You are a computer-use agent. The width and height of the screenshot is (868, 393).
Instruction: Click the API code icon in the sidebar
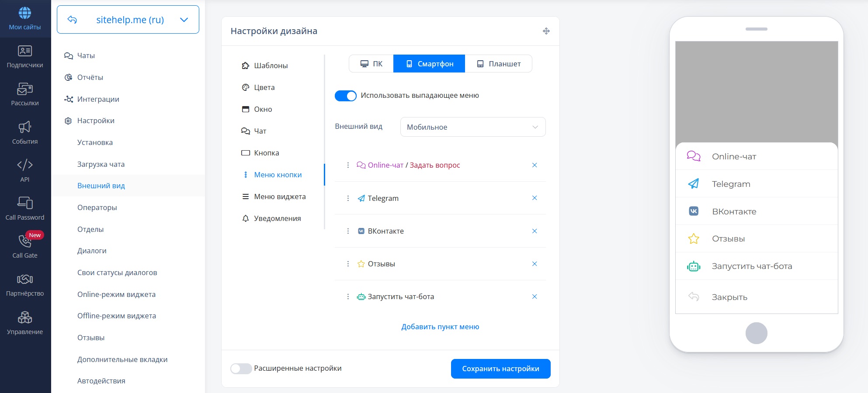25,165
